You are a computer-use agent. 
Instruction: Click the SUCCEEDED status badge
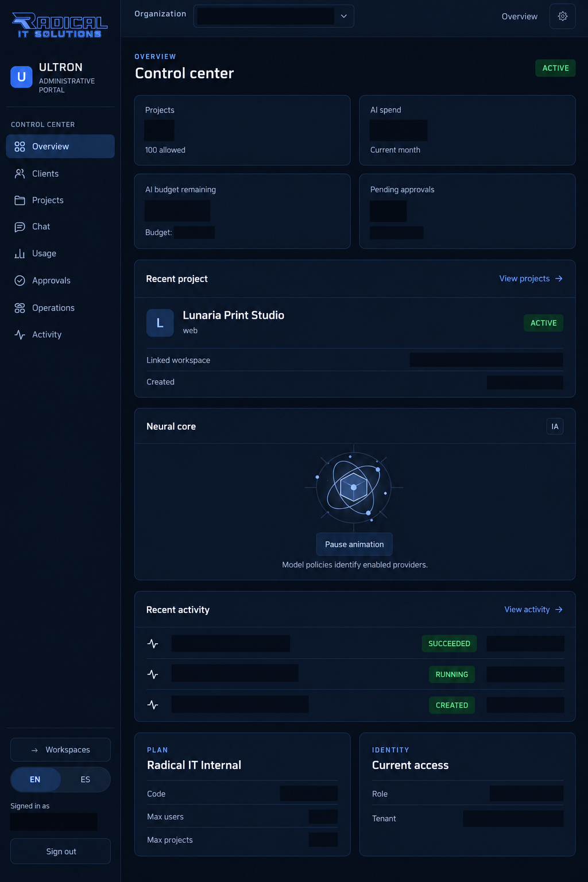449,644
